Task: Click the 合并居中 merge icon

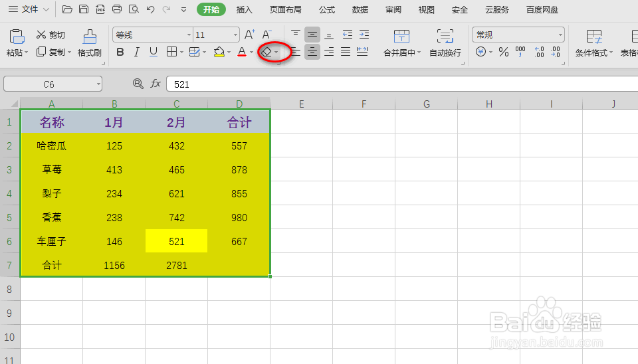Action: [x=401, y=37]
